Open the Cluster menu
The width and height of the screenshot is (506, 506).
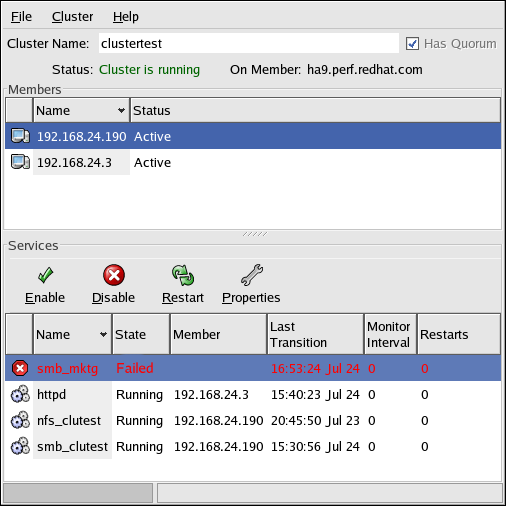tap(73, 17)
